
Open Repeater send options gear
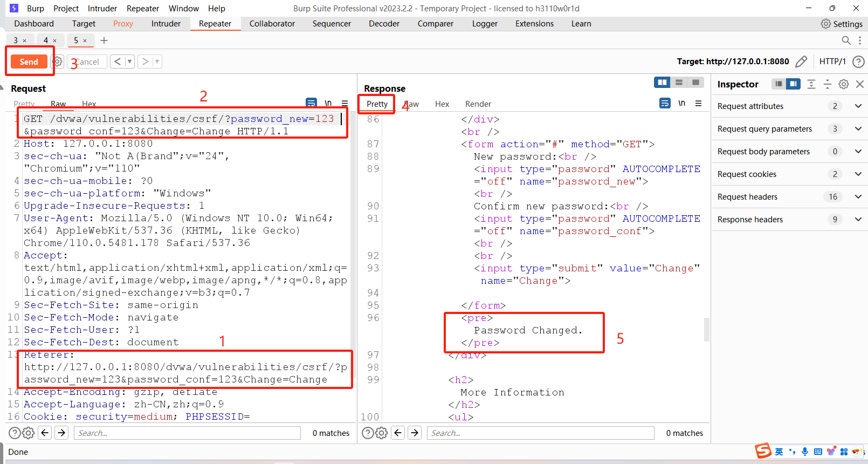pyautogui.click(x=58, y=62)
